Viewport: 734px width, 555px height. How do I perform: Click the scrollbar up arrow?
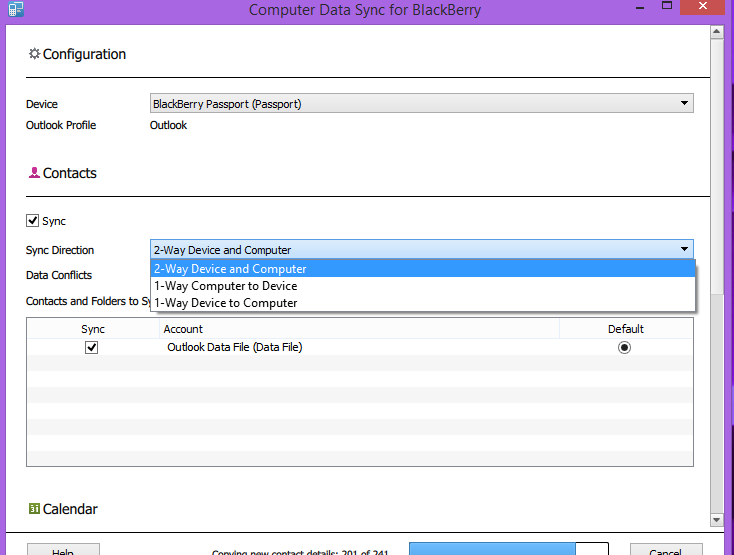[717, 32]
